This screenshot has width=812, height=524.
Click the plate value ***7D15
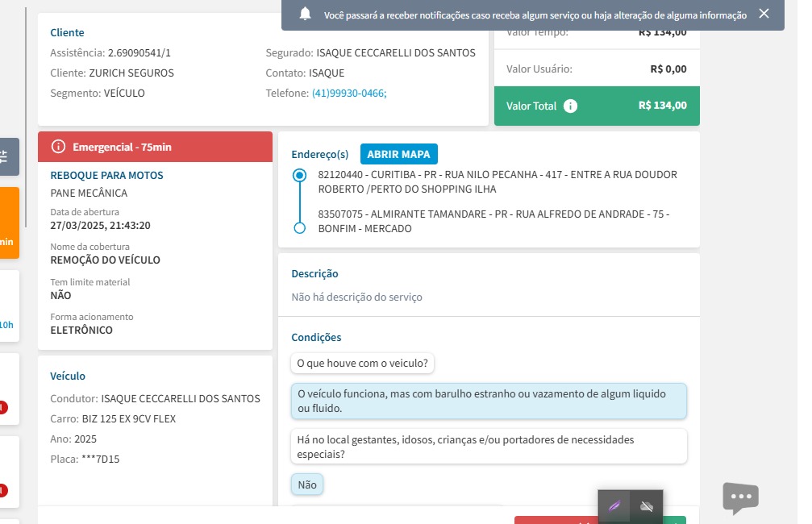[101, 460]
